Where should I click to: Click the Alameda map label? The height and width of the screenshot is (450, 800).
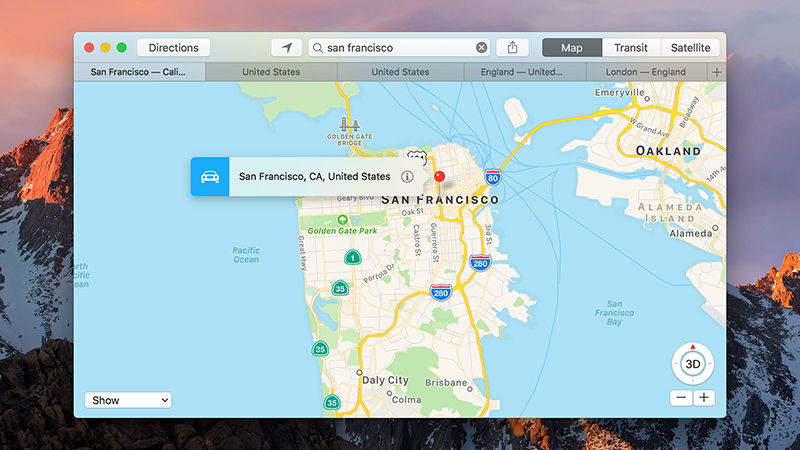691,234
